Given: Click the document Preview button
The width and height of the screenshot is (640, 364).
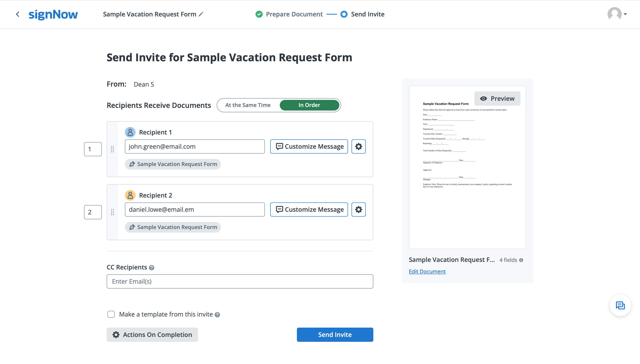Looking at the screenshot, I should 497,99.
